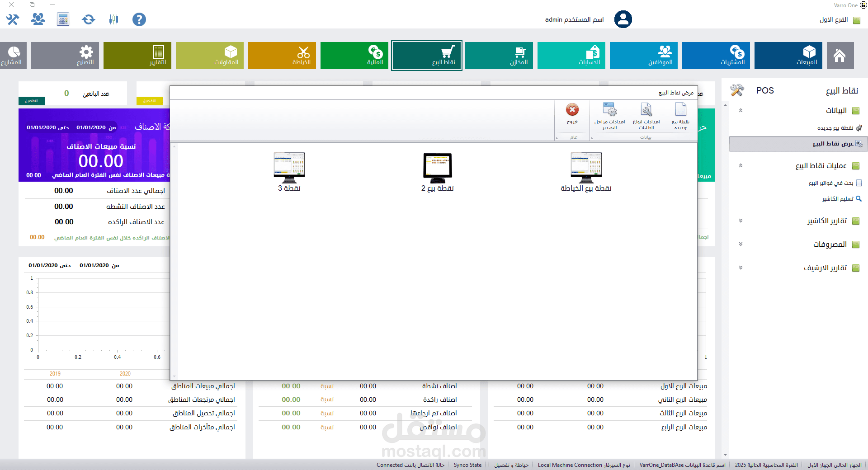Open the المالية finance module tile

pos(354,56)
